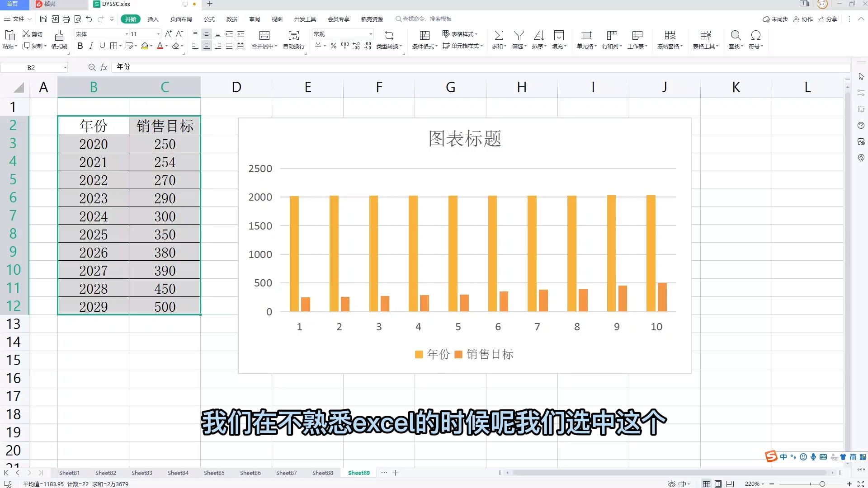Add a new sheet with the plus button
868x488 pixels.
pos(395,473)
